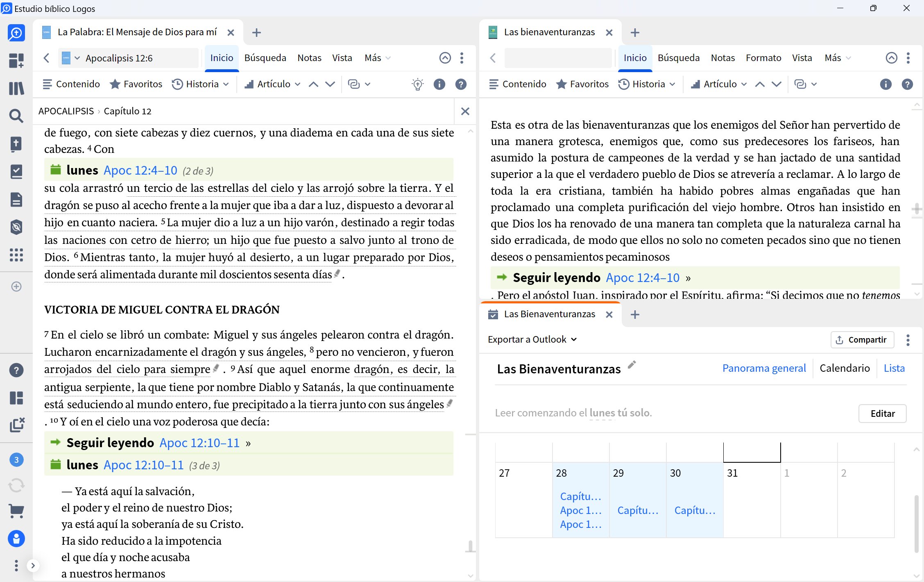Expand Más menu in La Palabra panel
This screenshot has height=582, width=924.
click(x=377, y=58)
